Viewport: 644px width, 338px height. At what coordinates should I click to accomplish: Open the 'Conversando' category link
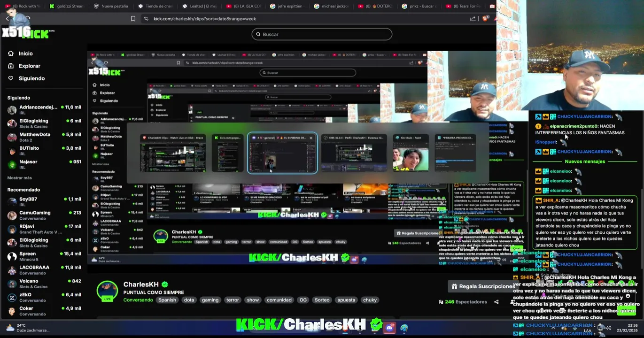(138, 300)
